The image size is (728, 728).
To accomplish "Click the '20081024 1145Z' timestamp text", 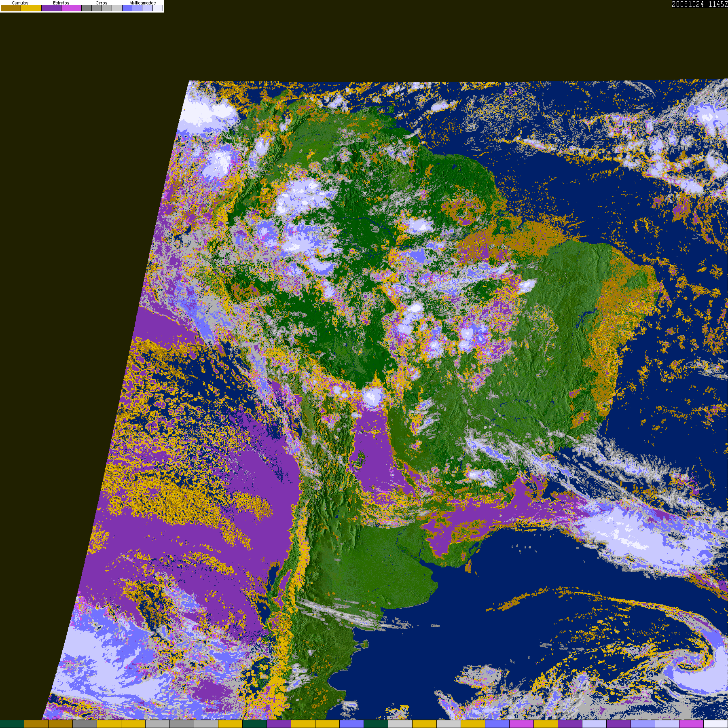I will pyautogui.click(x=700, y=4).
